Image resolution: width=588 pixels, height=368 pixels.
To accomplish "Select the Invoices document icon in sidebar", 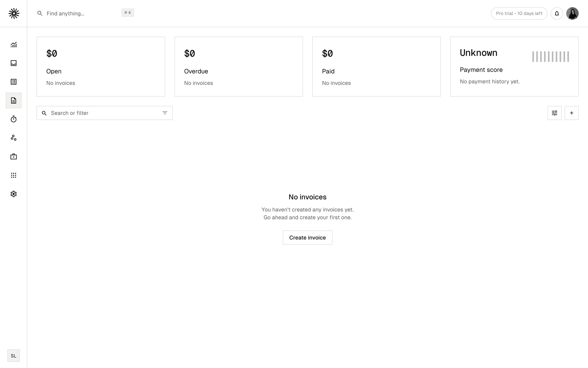I will (13, 101).
